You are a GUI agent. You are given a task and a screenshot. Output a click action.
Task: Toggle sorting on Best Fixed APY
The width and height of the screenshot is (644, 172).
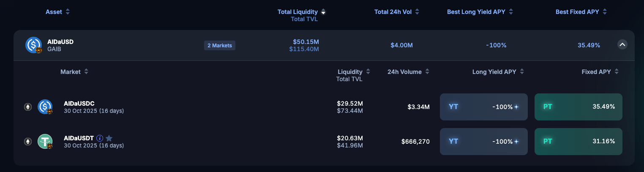(x=605, y=12)
